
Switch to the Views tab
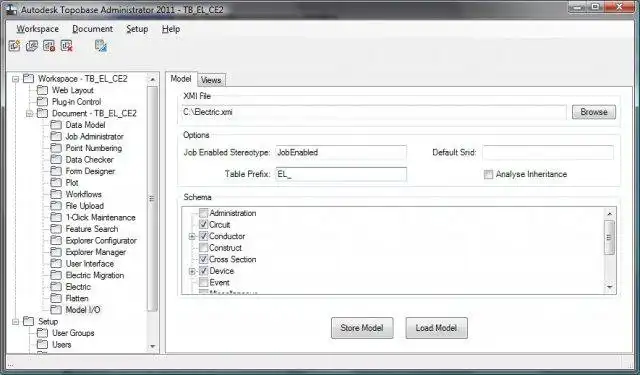pyautogui.click(x=211, y=80)
